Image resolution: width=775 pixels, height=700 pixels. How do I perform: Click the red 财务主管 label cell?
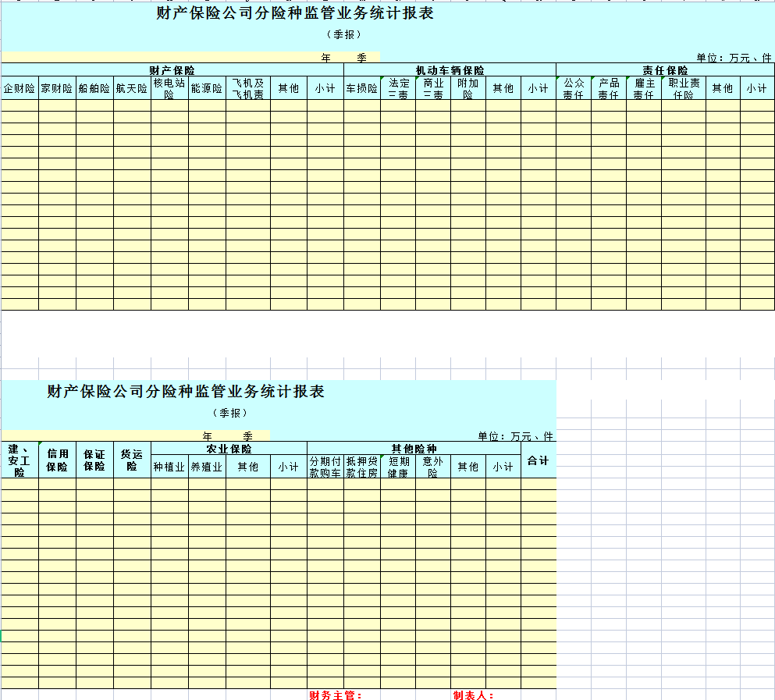click(336, 695)
